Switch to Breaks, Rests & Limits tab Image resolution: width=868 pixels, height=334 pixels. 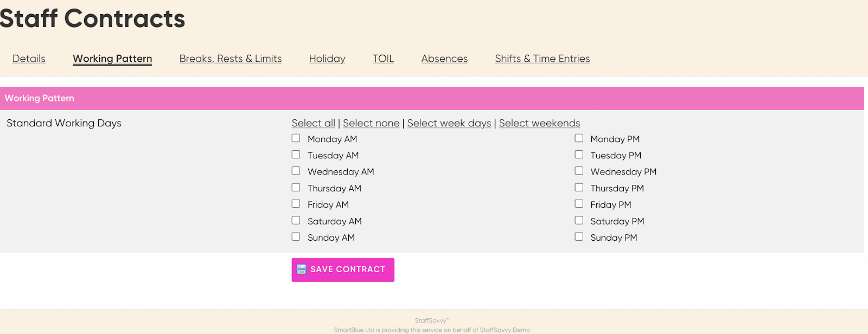click(x=231, y=59)
